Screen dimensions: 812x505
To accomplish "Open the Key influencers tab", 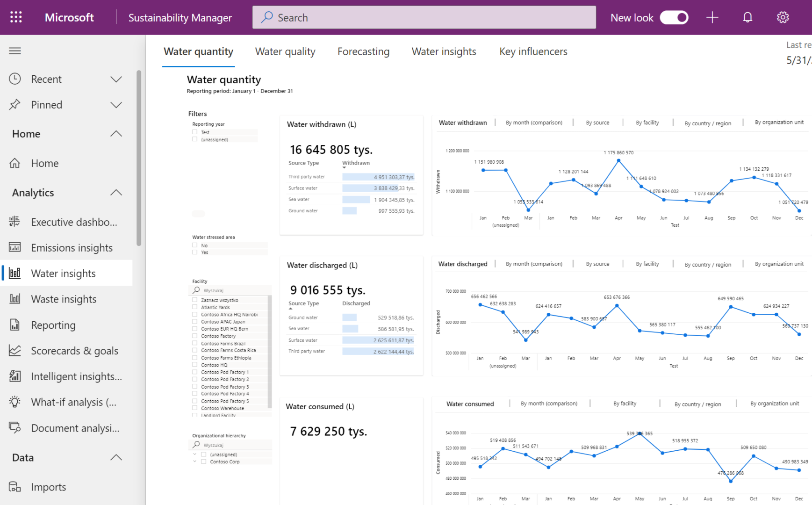I will click(x=533, y=51).
